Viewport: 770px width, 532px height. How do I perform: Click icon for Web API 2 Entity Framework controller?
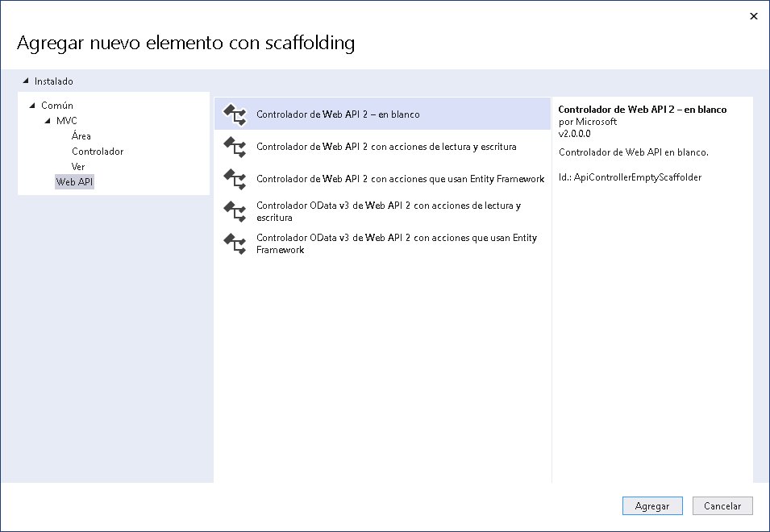point(235,179)
